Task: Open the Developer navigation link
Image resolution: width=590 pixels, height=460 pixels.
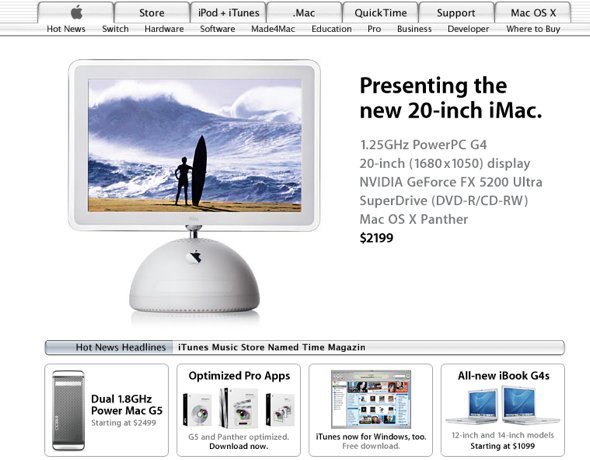Action: click(468, 29)
